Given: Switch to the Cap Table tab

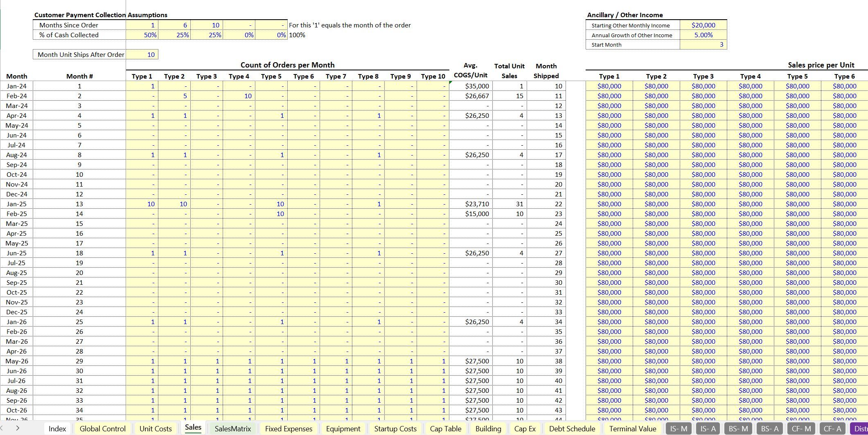Looking at the screenshot, I should coord(446,428).
